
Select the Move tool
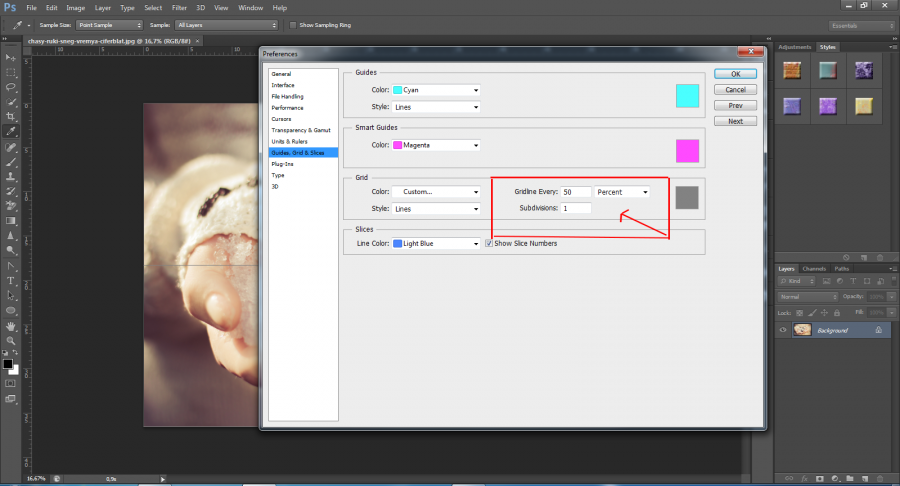point(11,58)
